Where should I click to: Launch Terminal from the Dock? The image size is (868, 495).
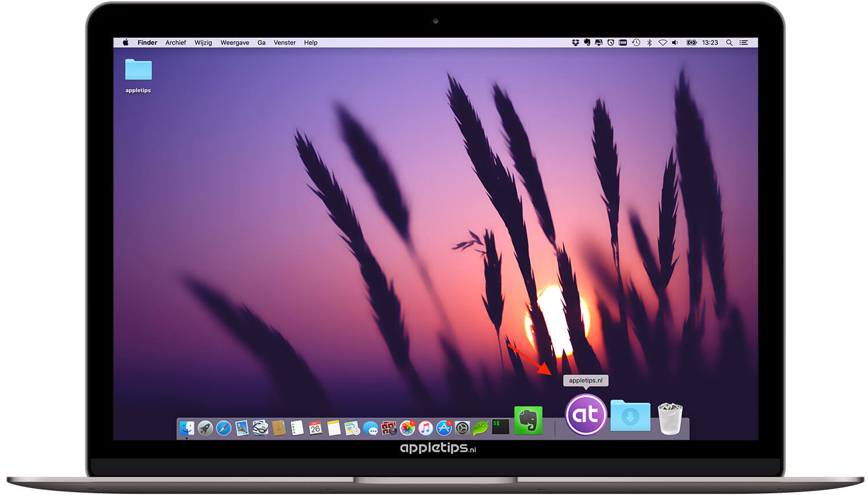(x=500, y=427)
